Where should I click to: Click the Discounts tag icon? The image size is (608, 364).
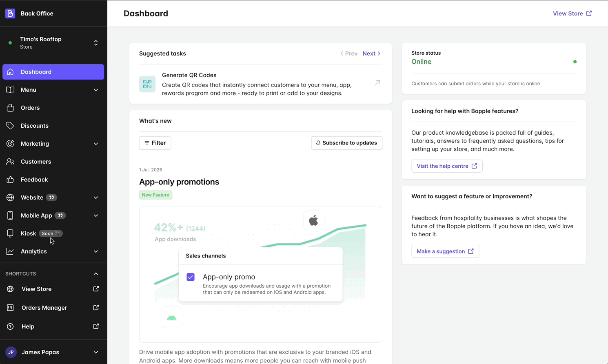(10, 126)
